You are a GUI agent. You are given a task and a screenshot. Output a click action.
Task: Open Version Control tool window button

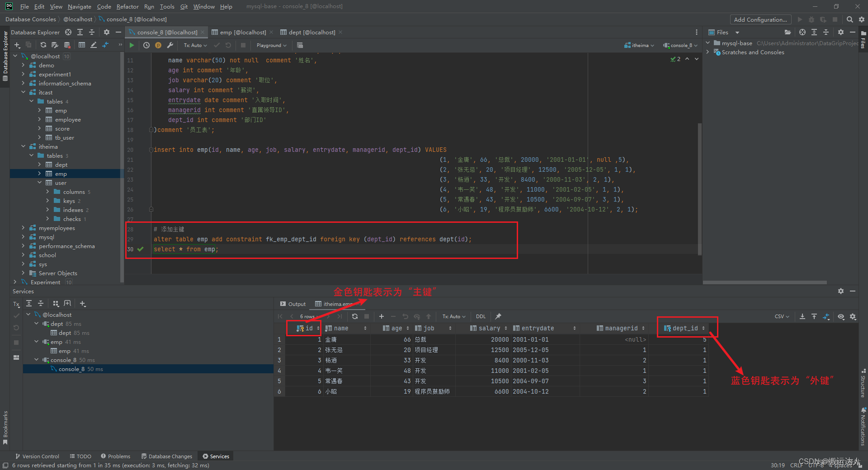point(37,456)
